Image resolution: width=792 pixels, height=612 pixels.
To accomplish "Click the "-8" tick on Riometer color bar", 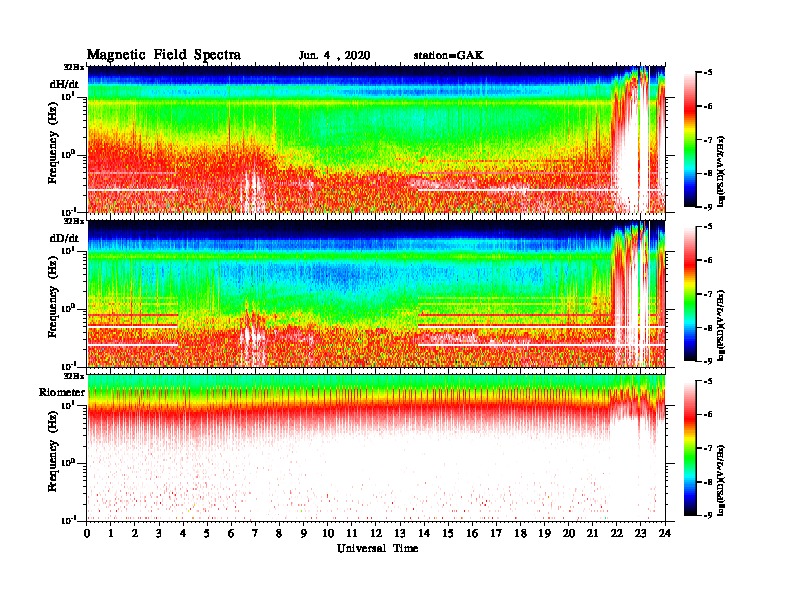I will pyautogui.click(x=708, y=482).
